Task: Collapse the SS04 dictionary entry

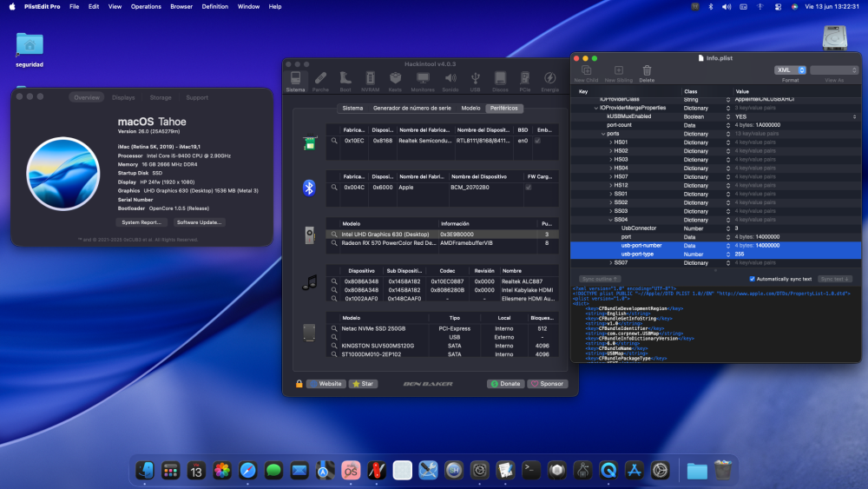Action: [x=610, y=220]
